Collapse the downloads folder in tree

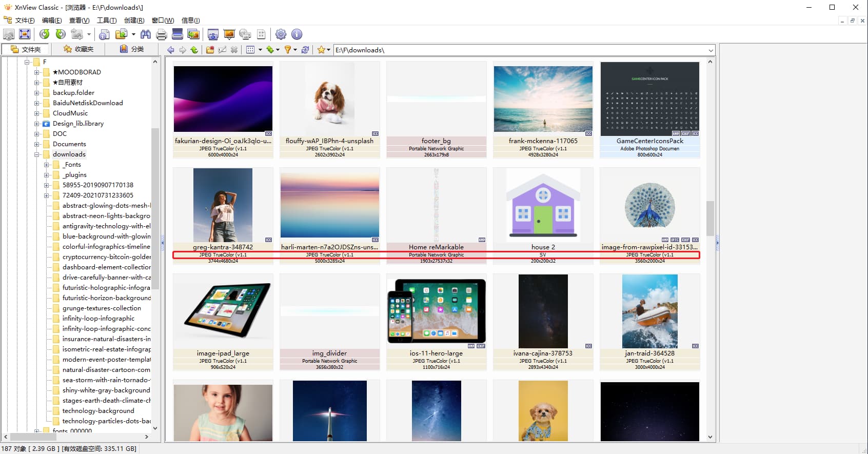coord(37,154)
